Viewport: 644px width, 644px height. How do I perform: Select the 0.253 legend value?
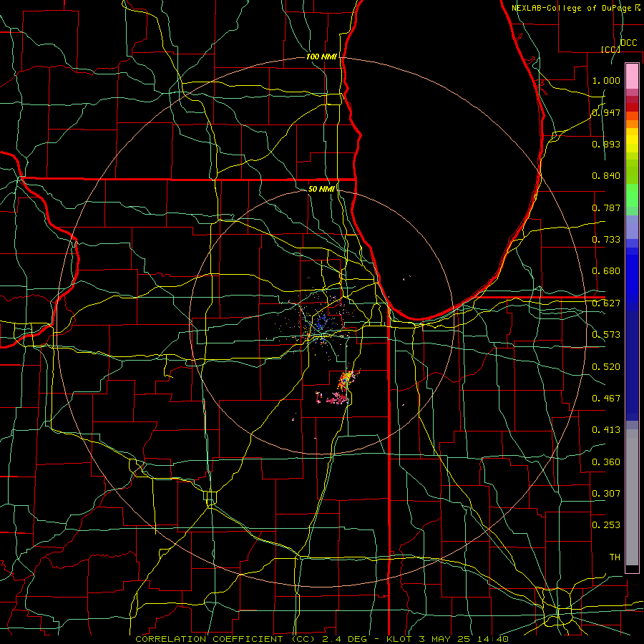point(606,525)
